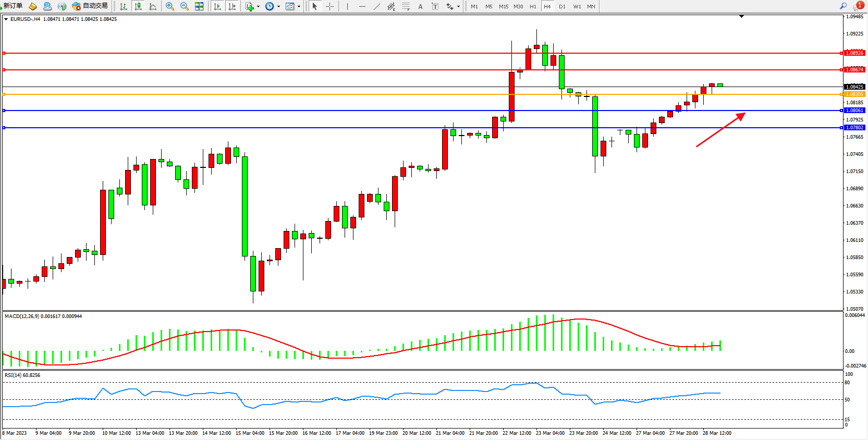Switch to the D1 timeframe

562,7
